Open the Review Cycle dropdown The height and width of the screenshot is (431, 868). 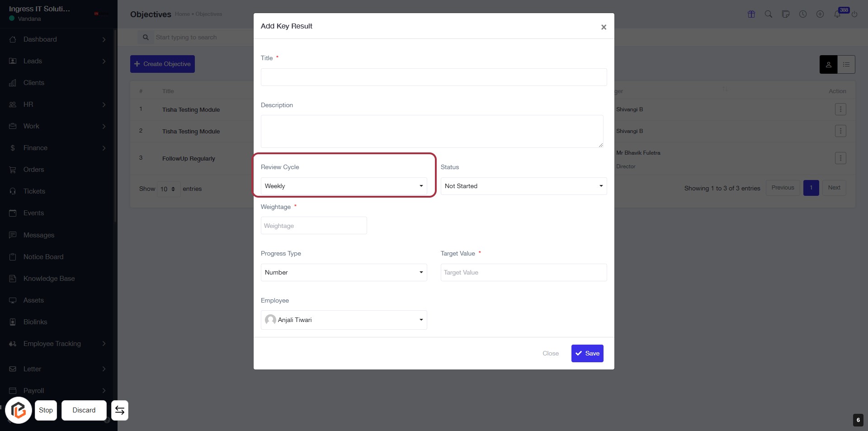(344, 186)
